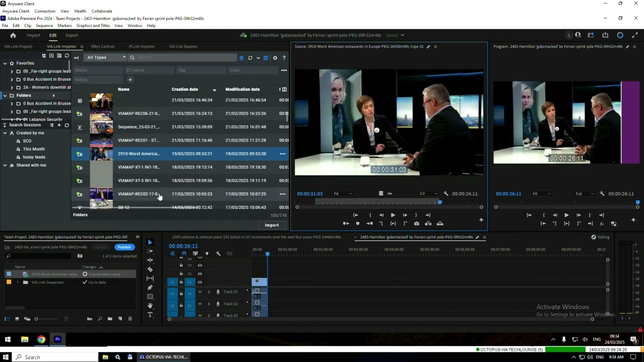Select the Type tool

(x=150, y=315)
